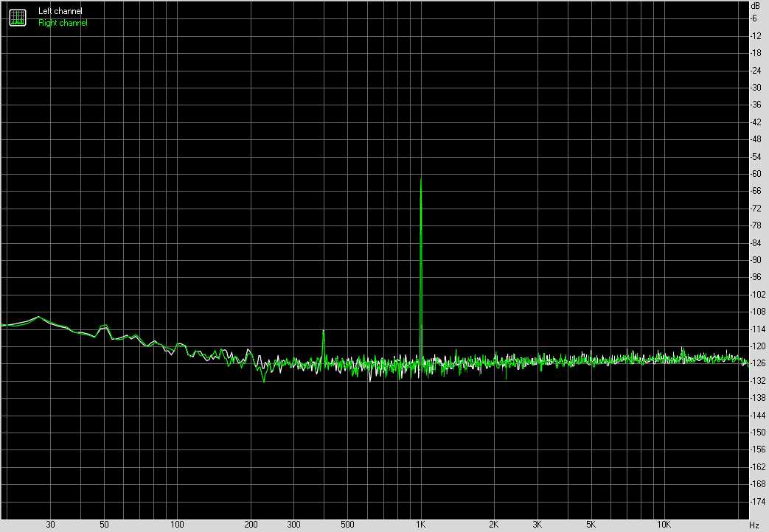Click the -132 dB scale label
The width and height of the screenshot is (769, 532).
pyautogui.click(x=758, y=381)
